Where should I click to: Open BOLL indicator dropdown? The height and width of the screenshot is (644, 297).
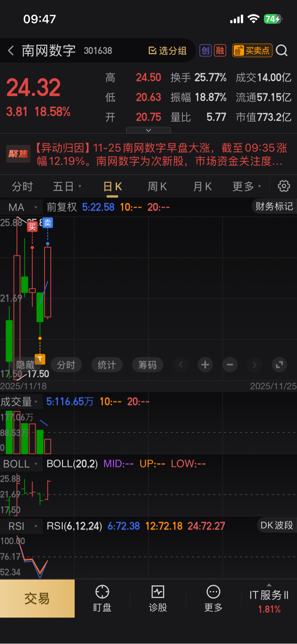pos(21,464)
